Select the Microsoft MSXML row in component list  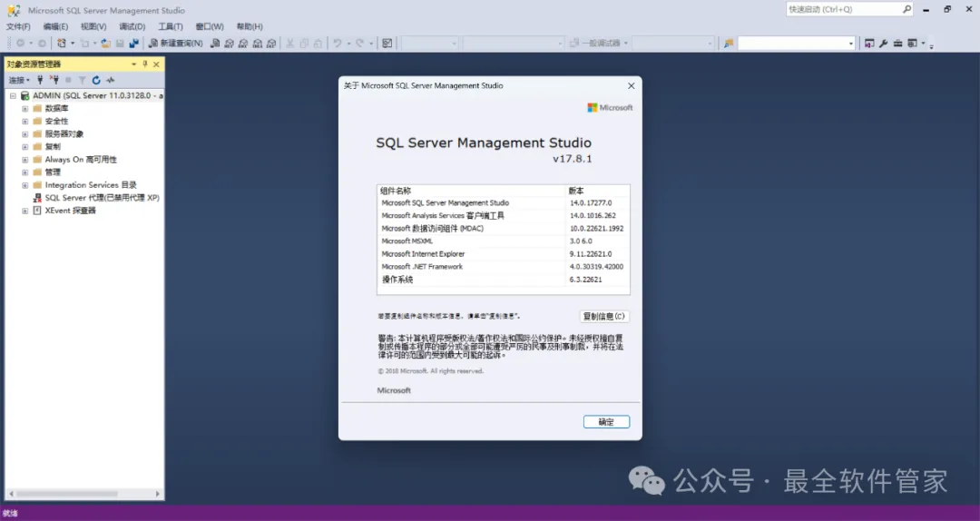click(x=503, y=241)
